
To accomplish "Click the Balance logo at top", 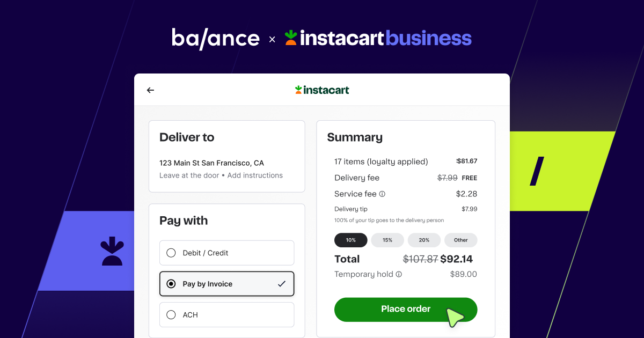I will pos(216,39).
